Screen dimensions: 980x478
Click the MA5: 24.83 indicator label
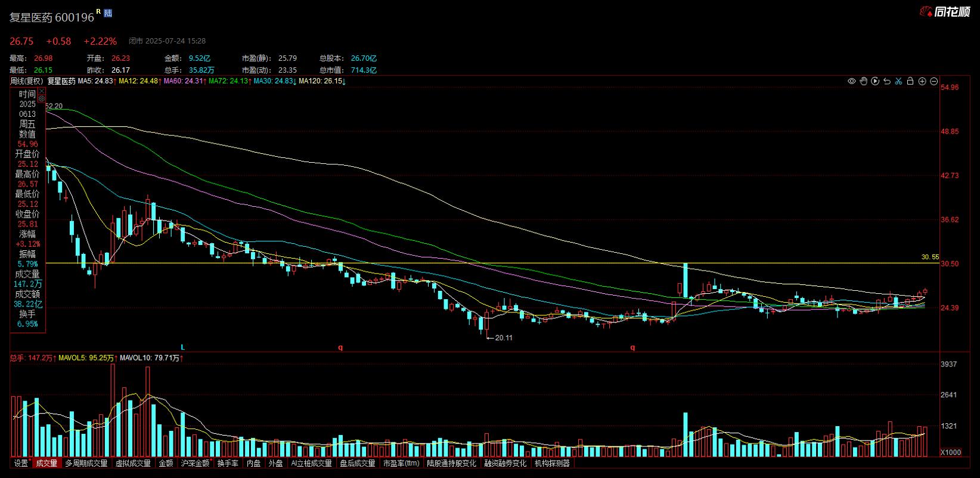95,81
